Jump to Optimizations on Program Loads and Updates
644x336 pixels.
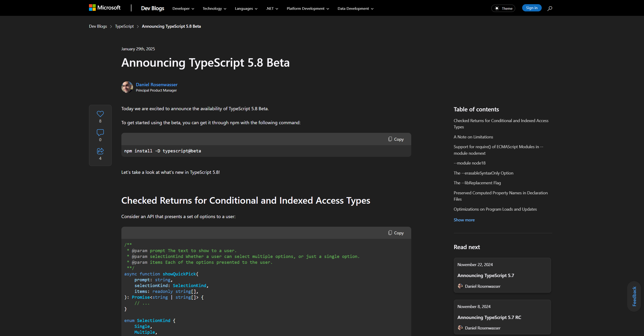pos(495,209)
